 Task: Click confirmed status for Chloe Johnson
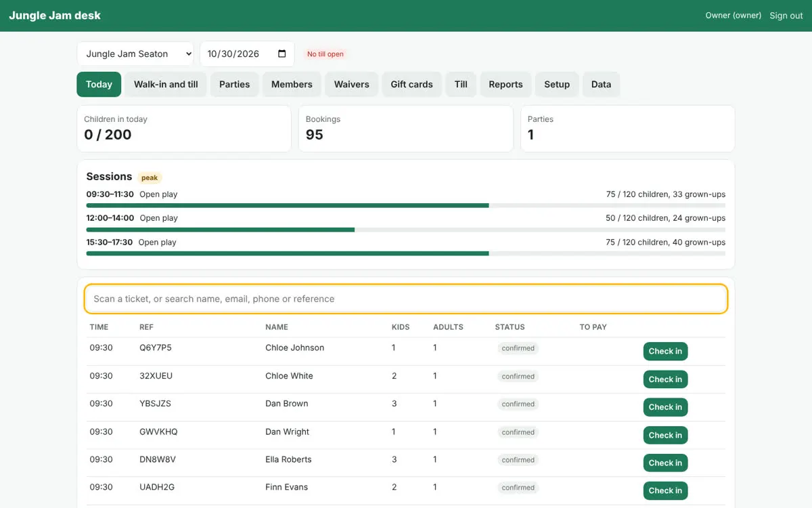point(518,348)
